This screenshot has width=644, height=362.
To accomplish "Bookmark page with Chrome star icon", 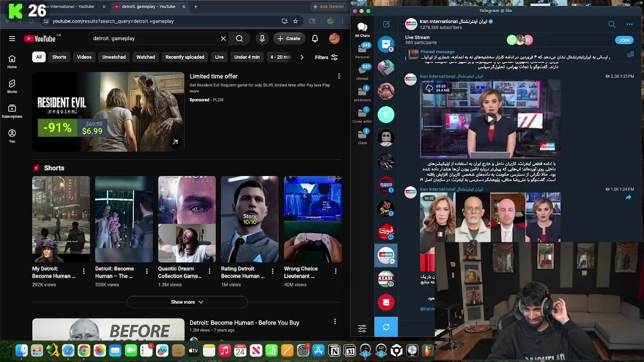I will [x=295, y=21].
